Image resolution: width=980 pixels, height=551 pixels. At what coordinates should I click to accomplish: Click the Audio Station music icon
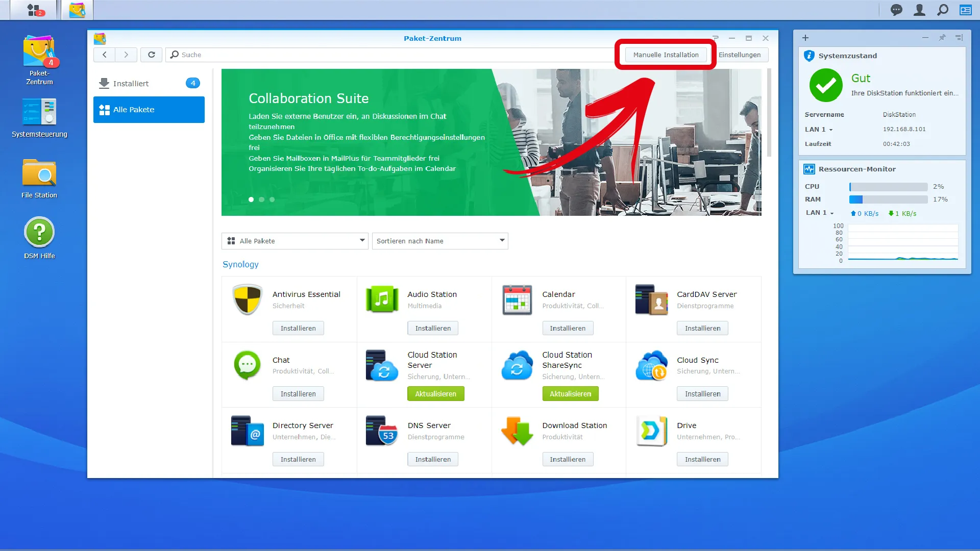[x=382, y=299]
